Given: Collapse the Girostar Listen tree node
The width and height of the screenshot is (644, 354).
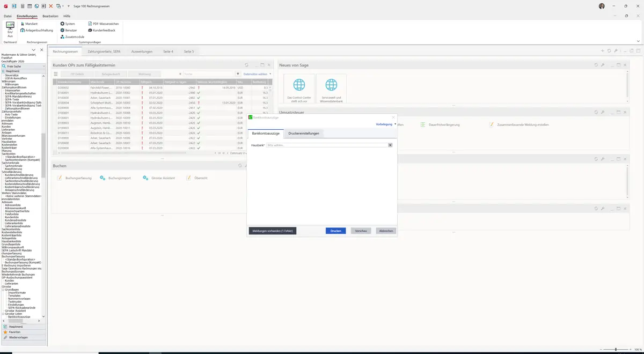Looking at the screenshot, I should [x=3, y=314].
